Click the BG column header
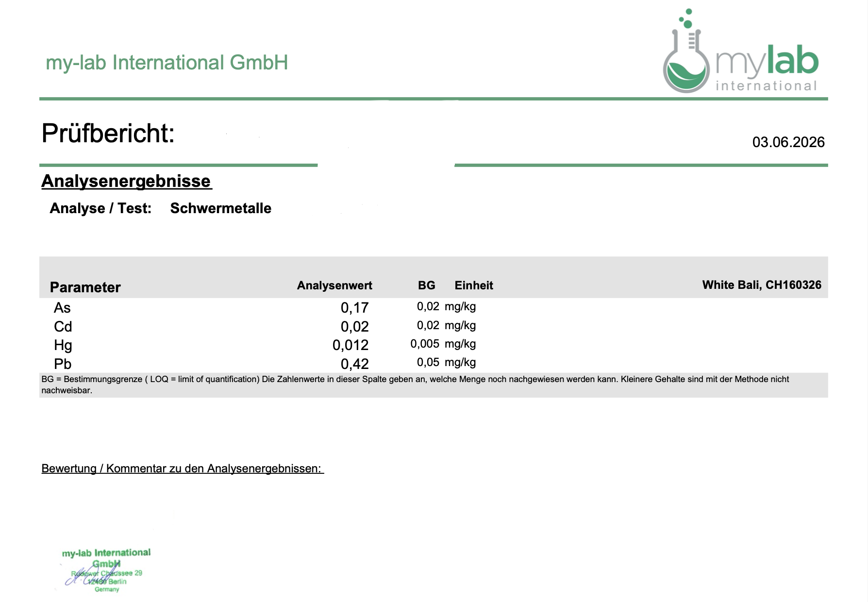The image size is (868, 602). [427, 285]
